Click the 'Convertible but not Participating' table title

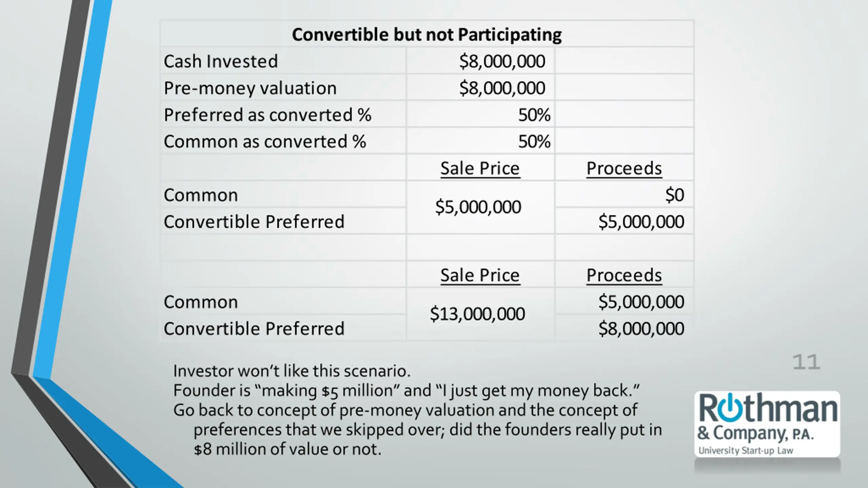click(x=427, y=34)
